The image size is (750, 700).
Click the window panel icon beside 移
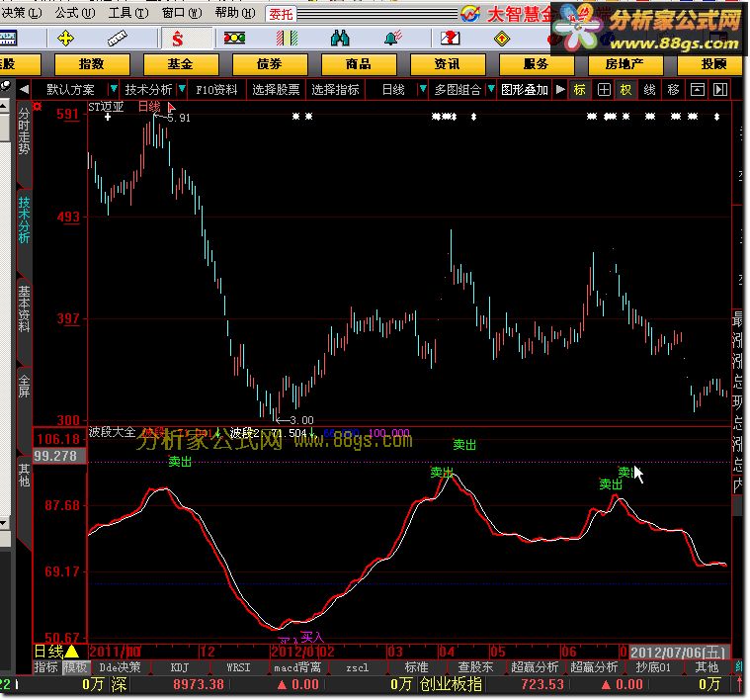698,89
